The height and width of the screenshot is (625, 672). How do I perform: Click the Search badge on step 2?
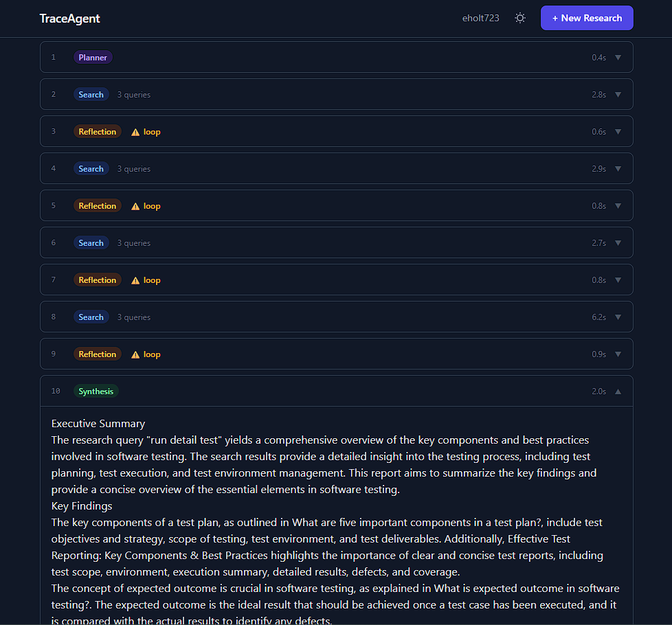coord(91,94)
